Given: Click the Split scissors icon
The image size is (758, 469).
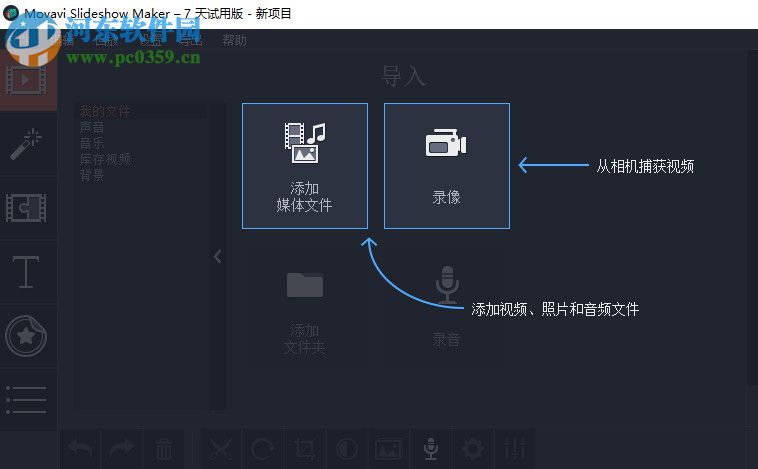Looking at the screenshot, I should pyautogui.click(x=220, y=449).
